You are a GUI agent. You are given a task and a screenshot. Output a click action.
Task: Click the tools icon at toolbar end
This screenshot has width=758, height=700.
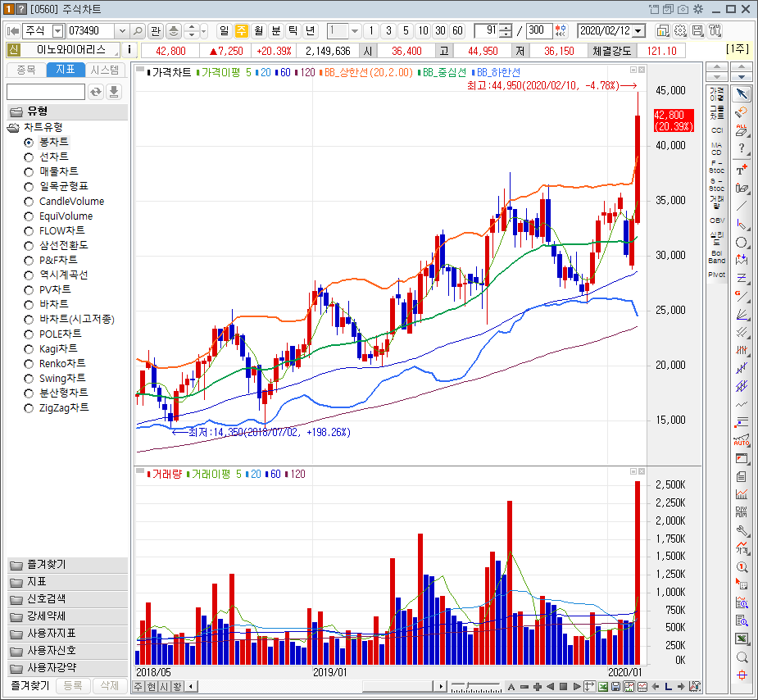[715, 31]
